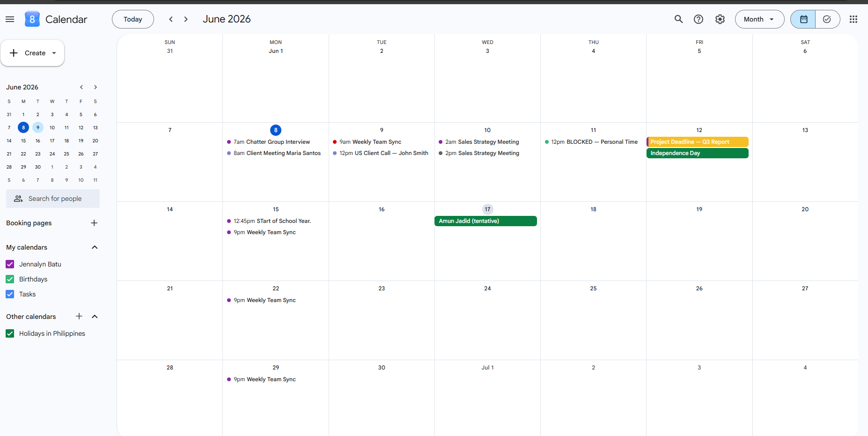Go to next month in main header
Image resolution: width=868 pixels, height=436 pixels.
pos(186,19)
